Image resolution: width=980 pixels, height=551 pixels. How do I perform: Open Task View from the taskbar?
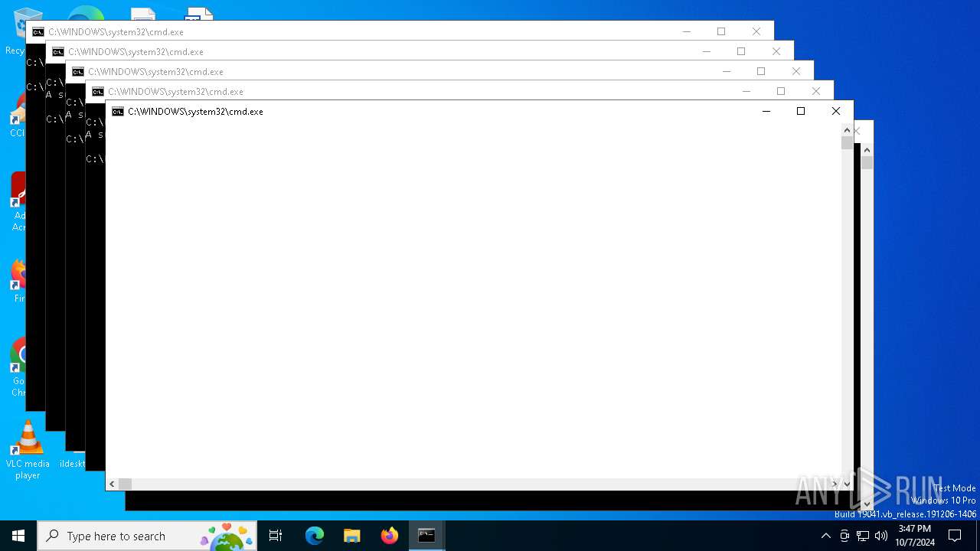(276, 536)
